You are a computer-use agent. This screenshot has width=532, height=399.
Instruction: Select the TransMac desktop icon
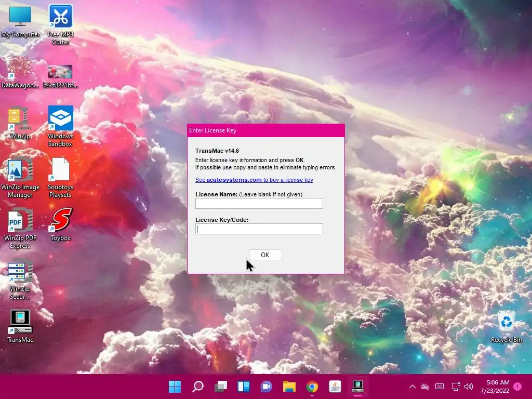tap(20, 326)
